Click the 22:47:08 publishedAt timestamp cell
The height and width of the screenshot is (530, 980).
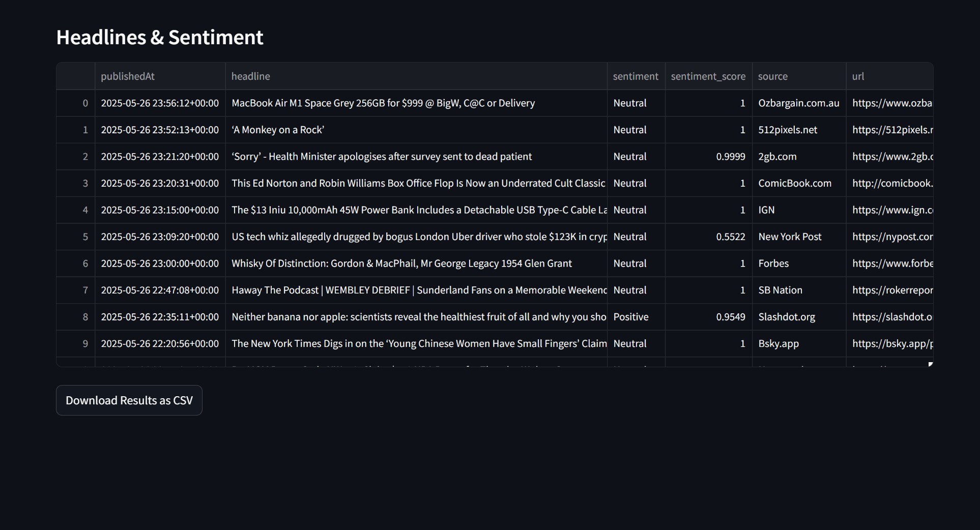point(160,290)
